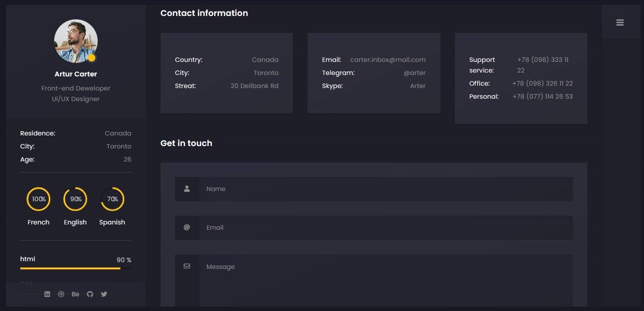Select the English 90% progress circle
This screenshot has height=311, width=644.
[75, 199]
